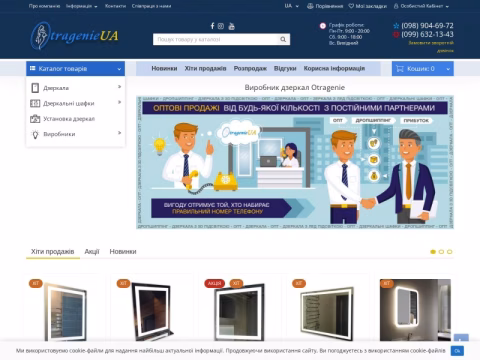Open the Контакти link

click(x=115, y=6)
